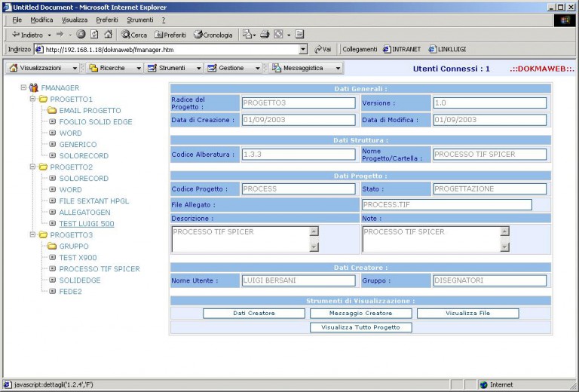
Task: Click the fullscreen icon in IE toolbar
Action: click(x=278, y=35)
